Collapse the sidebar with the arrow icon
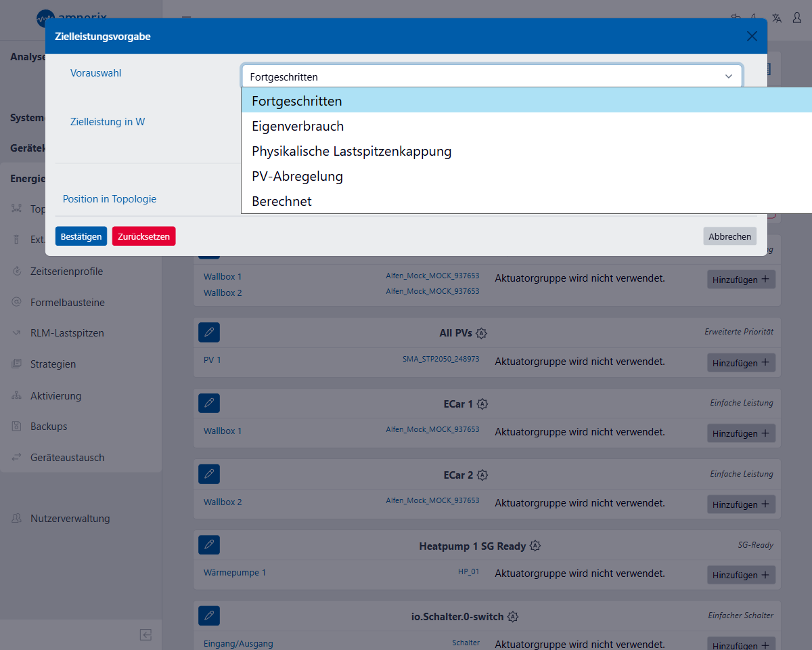Screen dimensions: 812x650 (145, 634)
